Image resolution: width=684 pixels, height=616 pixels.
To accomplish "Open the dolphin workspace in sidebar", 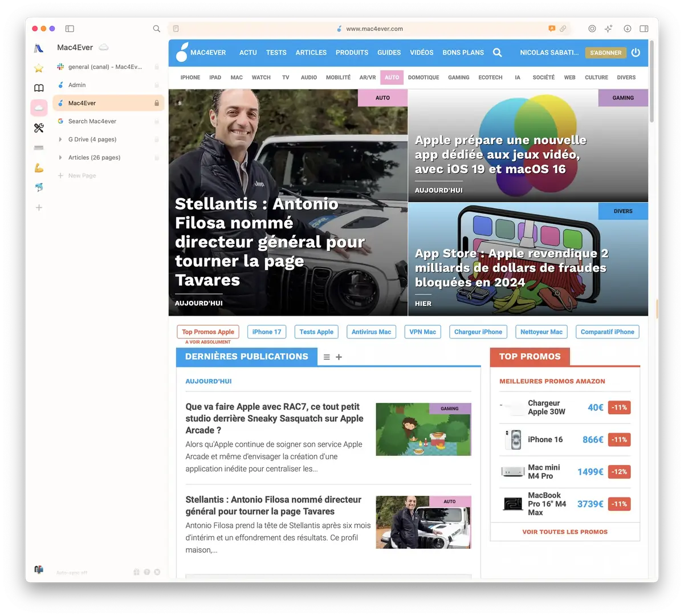I will [x=39, y=187].
